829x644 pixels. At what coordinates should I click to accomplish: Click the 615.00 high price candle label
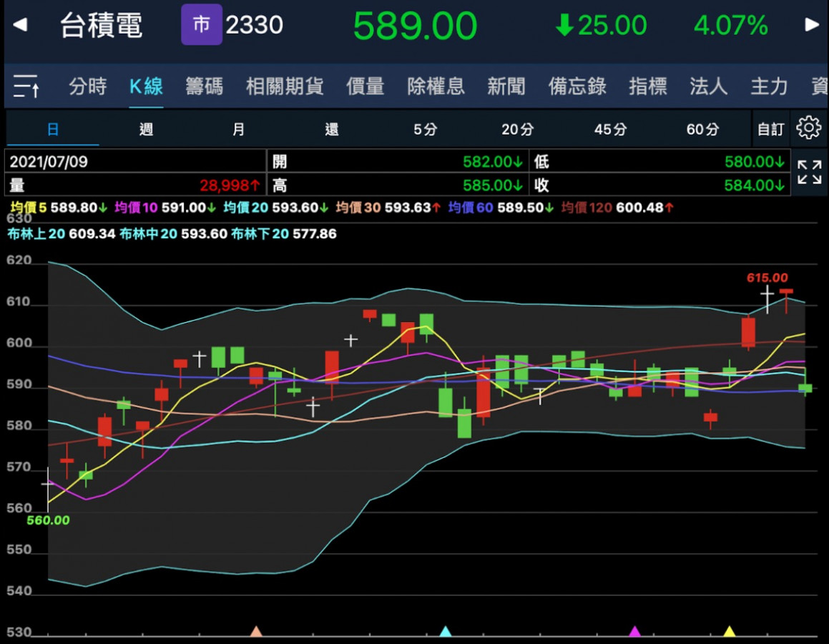coord(767,278)
